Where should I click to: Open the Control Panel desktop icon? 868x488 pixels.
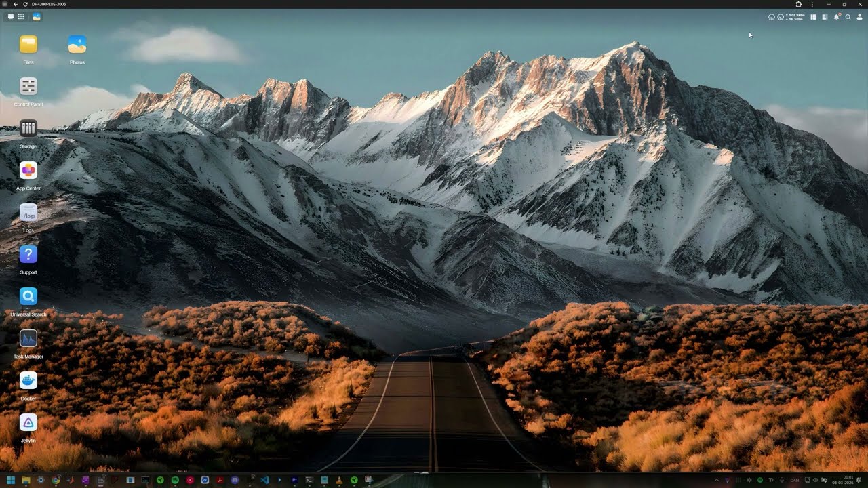click(28, 87)
